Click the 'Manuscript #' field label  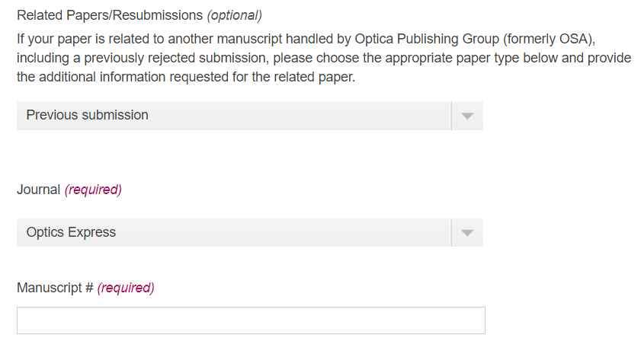click(x=55, y=288)
